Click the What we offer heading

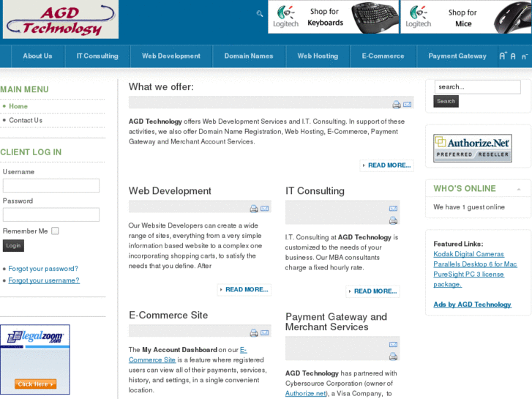pyautogui.click(x=161, y=87)
